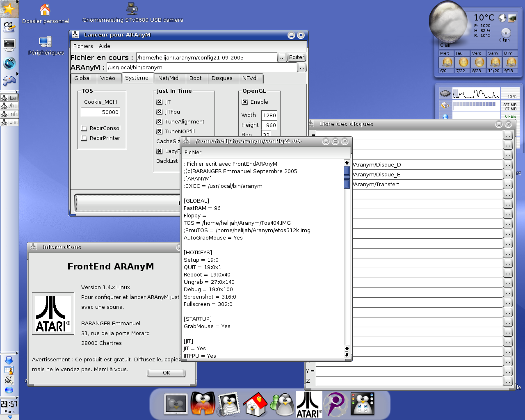Click the Y drive path field in Liste des disques
This screenshot has width=525, height=420.
coord(409,371)
